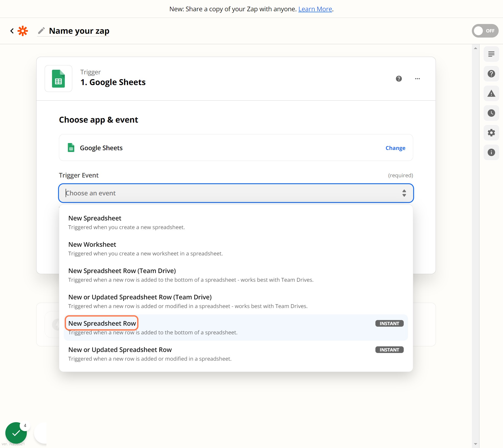
Task: Open the Learn More link in banner
Action: click(x=315, y=9)
